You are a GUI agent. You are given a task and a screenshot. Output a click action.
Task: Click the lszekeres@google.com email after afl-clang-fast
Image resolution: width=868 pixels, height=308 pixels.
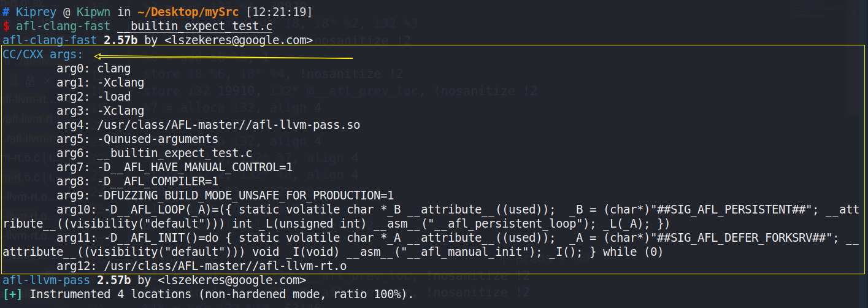pos(239,40)
